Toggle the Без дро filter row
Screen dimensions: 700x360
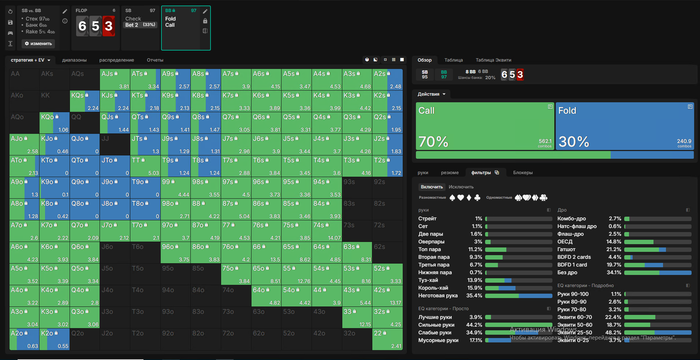[x=625, y=272]
